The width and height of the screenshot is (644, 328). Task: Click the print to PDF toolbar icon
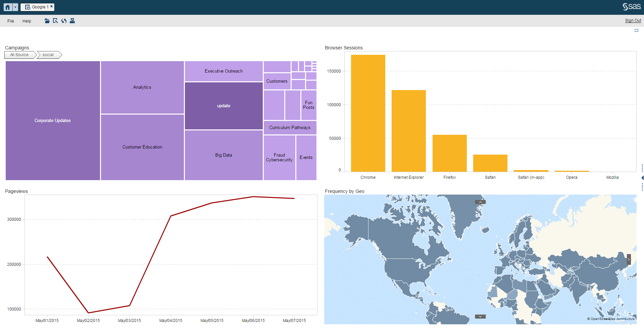click(x=72, y=21)
